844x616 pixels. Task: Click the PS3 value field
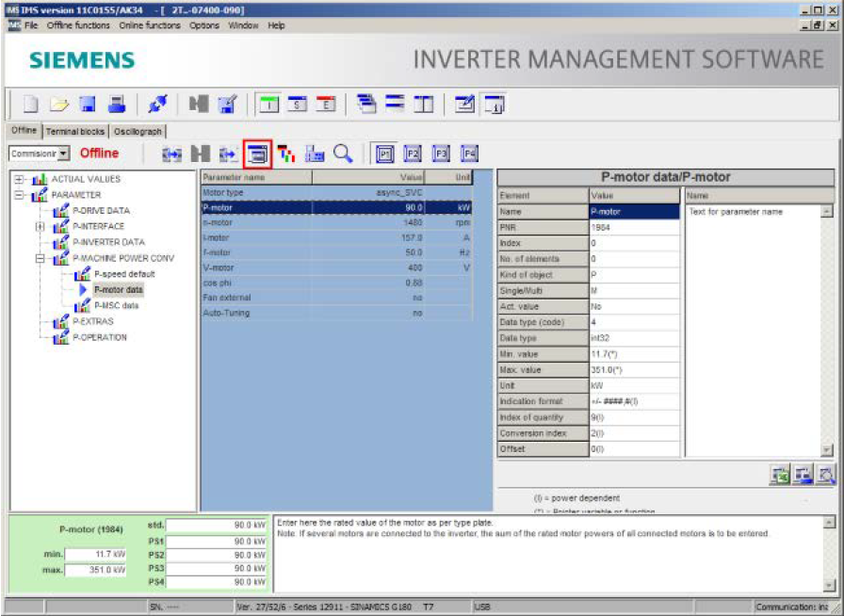pyautogui.click(x=217, y=569)
